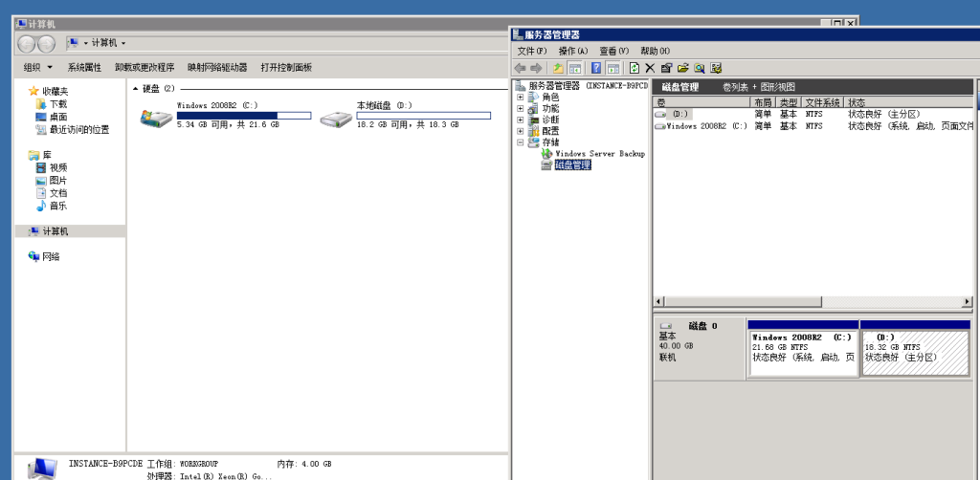
Task: Click the scrollbar right arrow in volume list
Action: 968,302
